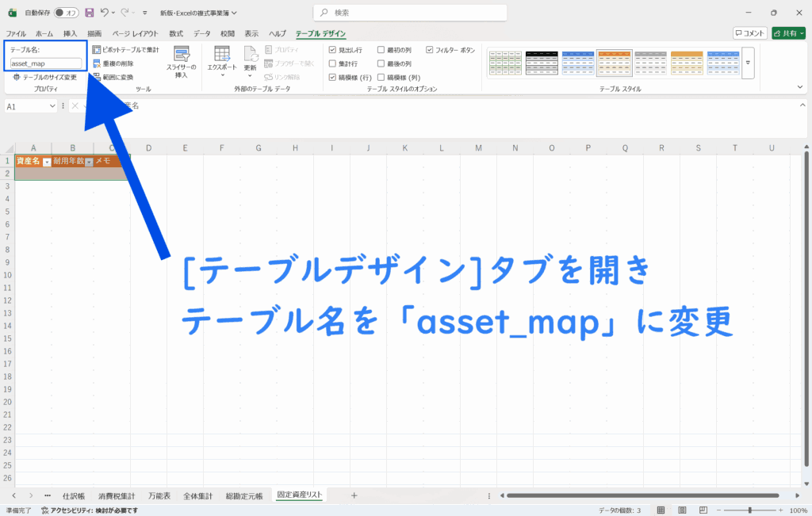The height and width of the screenshot is (516, 812).
Task: Click the Undo arrow icon
Action: [x=105, y=13]
